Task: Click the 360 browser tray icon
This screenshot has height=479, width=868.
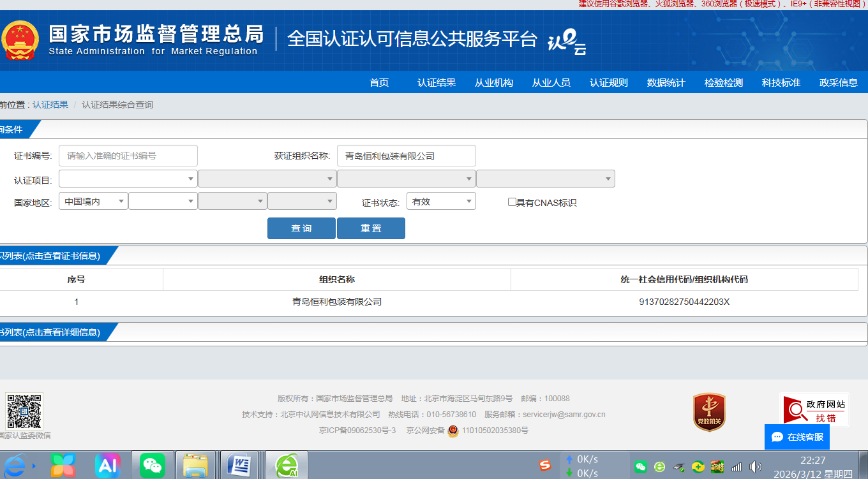Action: pyautogui.click(x=659, y=467)
